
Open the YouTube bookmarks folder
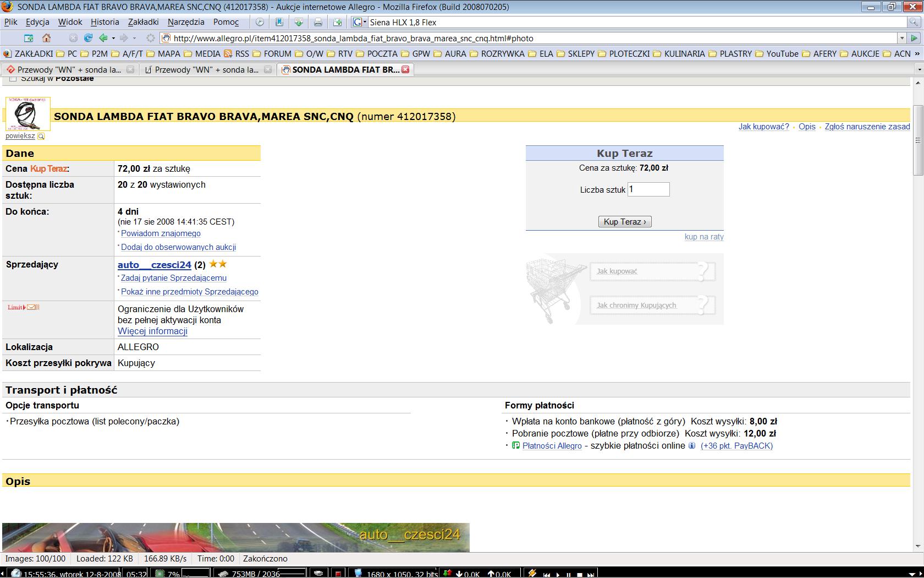[x=776, y=53]
